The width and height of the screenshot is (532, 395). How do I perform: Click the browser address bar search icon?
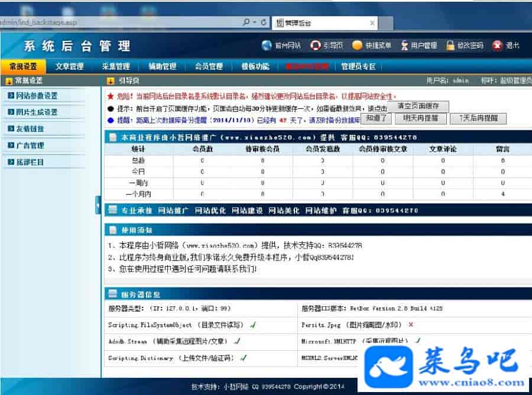tap(246, 22)
